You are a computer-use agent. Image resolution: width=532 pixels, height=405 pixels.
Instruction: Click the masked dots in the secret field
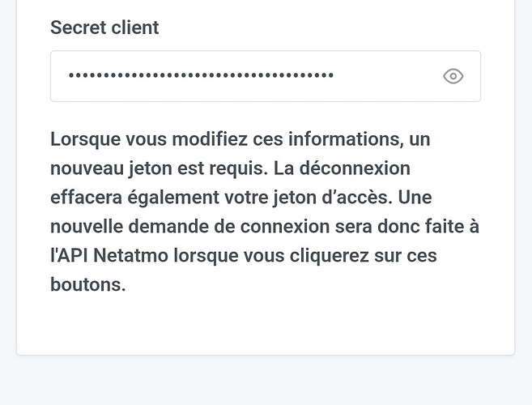click(x=201, y=76)
